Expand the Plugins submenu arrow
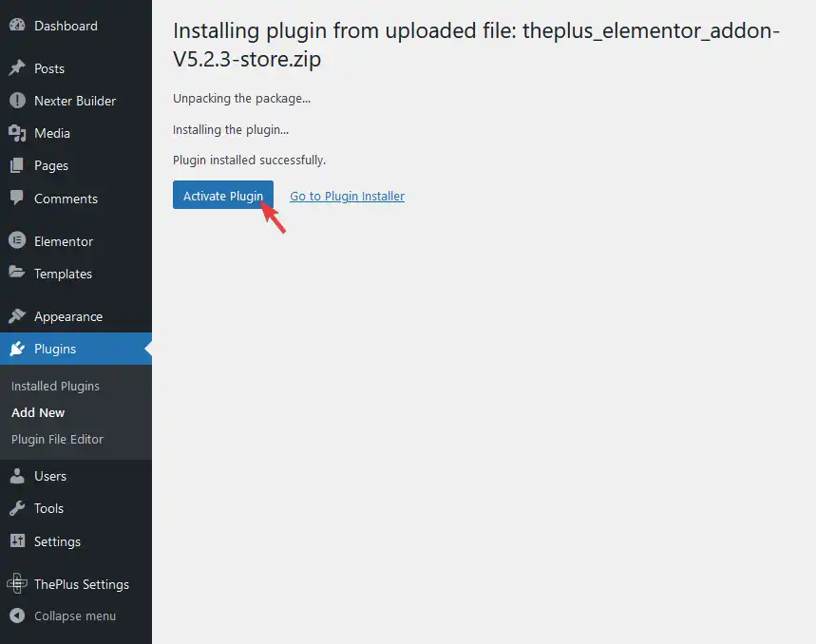This screenshot has height=644, width=816. click(x=147, y=349)
